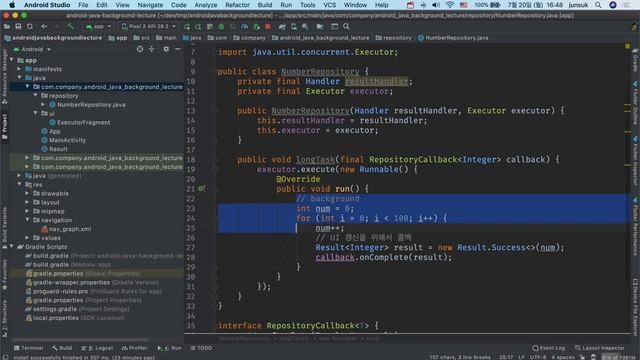
Task: Open the Run tool window
Action: (169, 348)
